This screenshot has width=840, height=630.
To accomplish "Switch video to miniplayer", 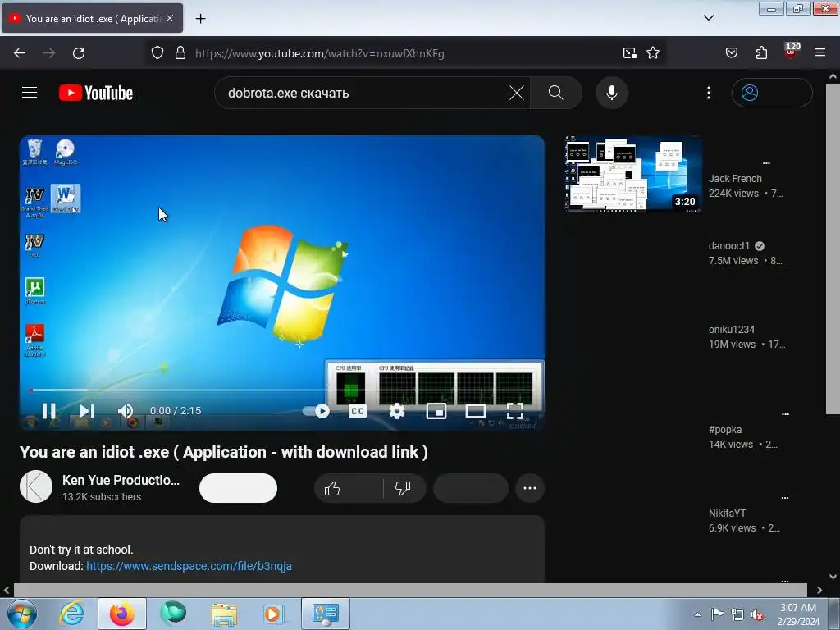I will pos(436,411).
